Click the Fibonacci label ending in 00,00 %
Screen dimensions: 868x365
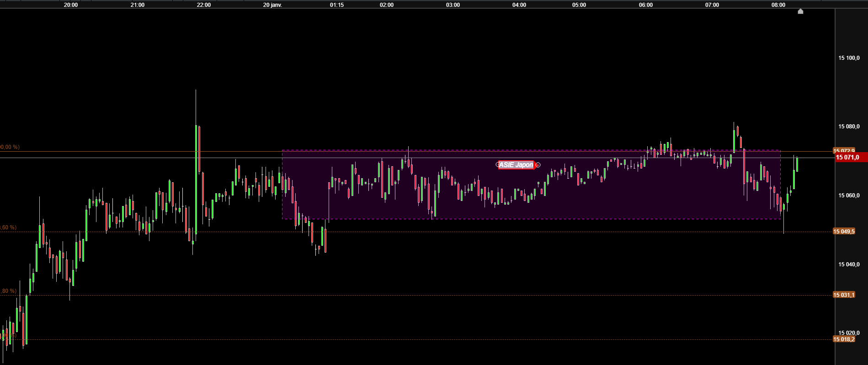pyautogui.click(x=10, y=147)
